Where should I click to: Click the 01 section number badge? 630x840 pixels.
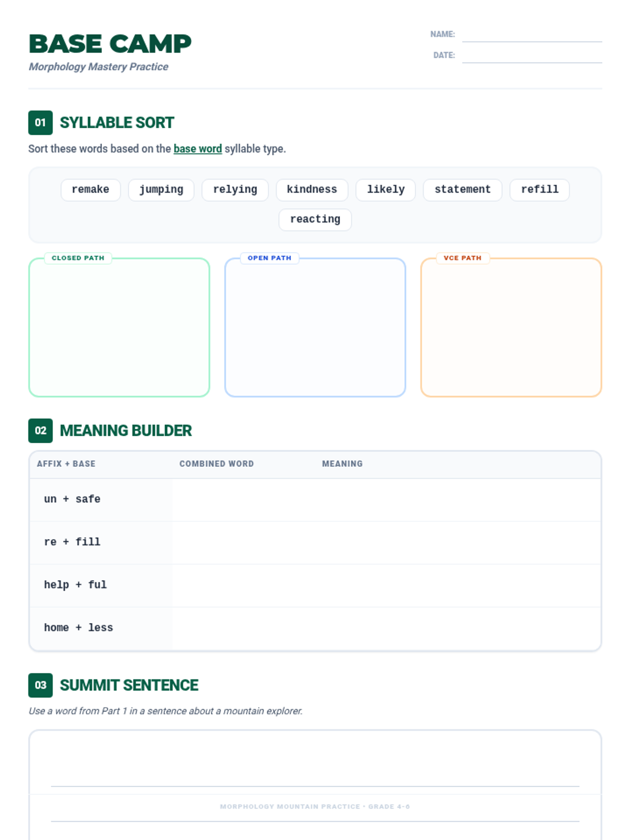pos(40,123)
